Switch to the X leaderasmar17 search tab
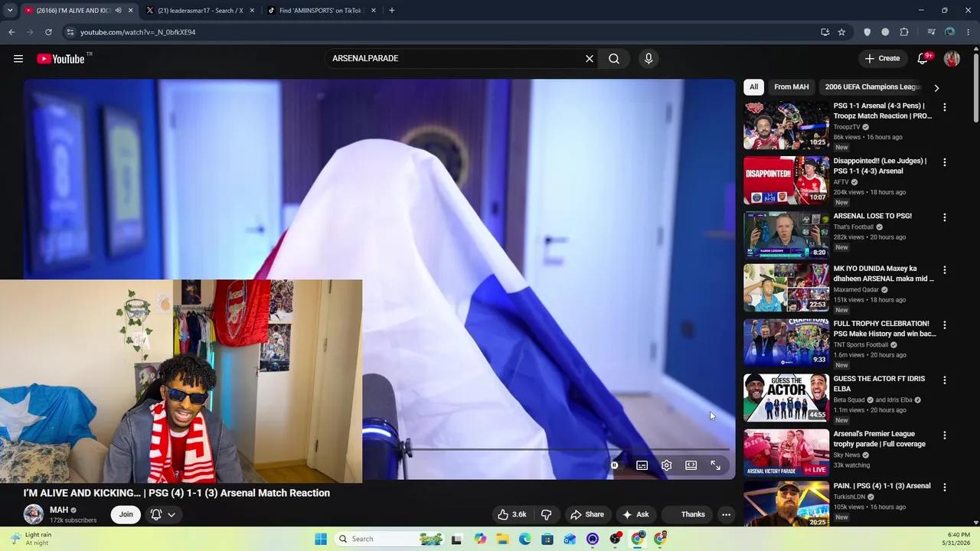The width and height of the screenshot is (980, 551). 201,11
